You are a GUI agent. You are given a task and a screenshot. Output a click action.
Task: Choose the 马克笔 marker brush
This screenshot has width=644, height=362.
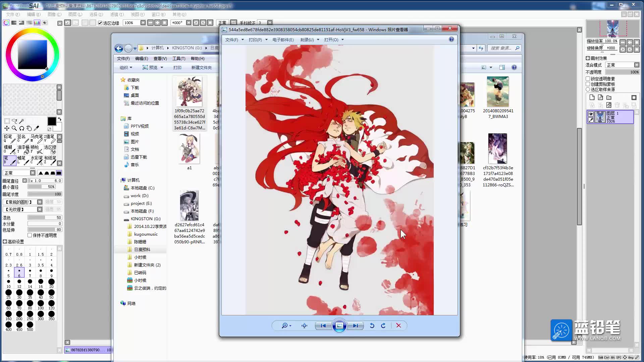(x=37, y=139)
